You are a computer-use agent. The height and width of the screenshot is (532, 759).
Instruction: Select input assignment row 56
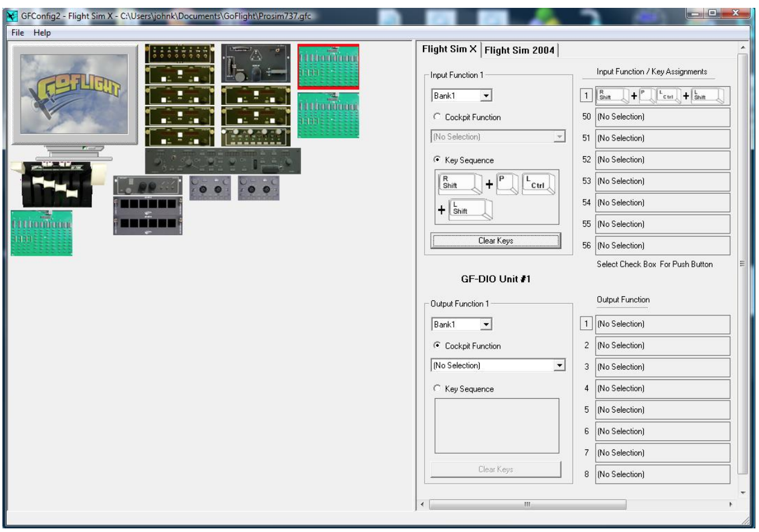[662, 245]
